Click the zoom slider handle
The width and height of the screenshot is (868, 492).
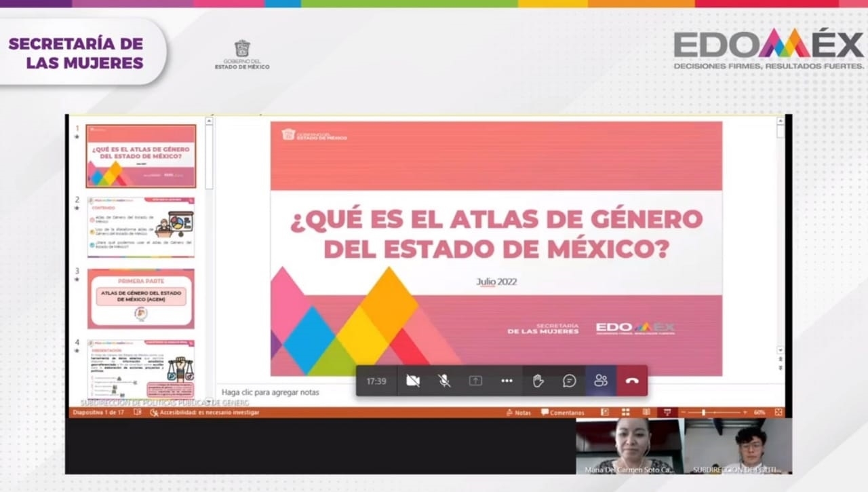703,413
